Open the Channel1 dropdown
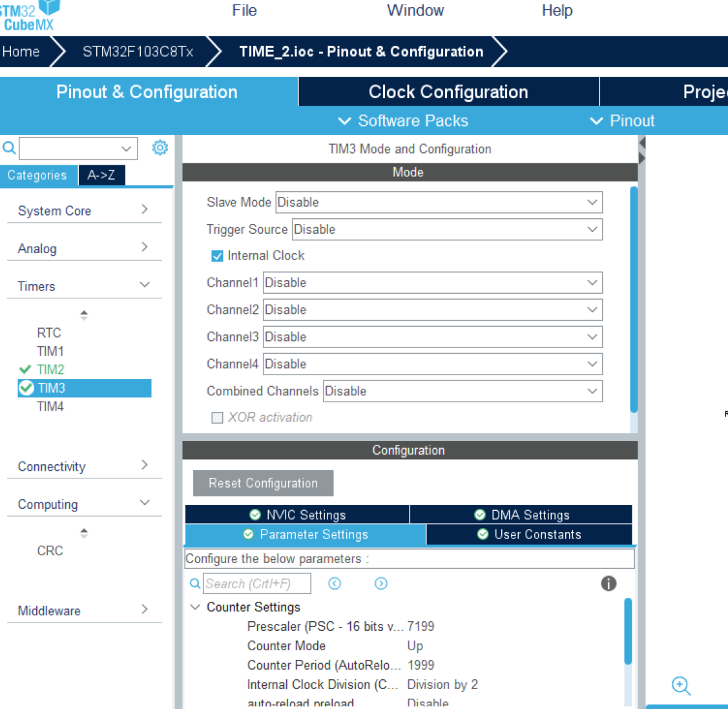 pos(433,283)
